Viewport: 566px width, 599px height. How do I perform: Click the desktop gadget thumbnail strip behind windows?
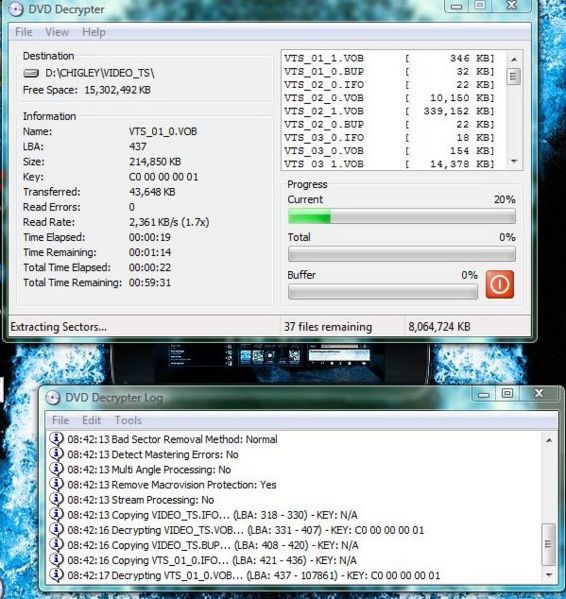tap(269, 356)
